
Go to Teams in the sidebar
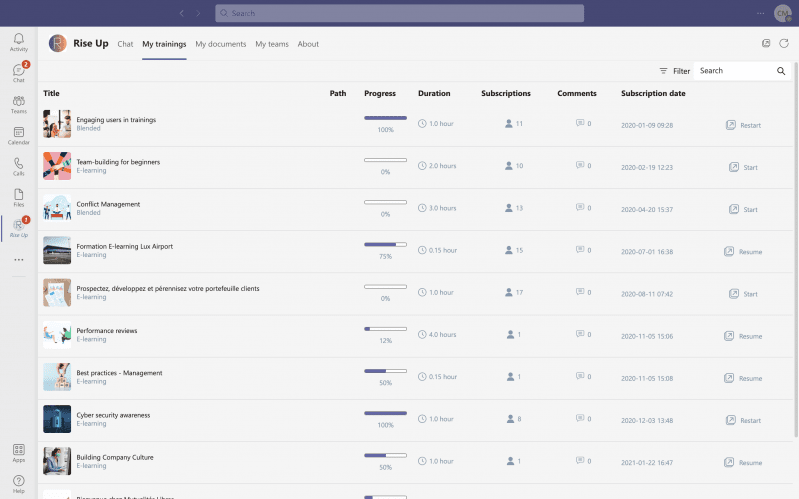18,104
